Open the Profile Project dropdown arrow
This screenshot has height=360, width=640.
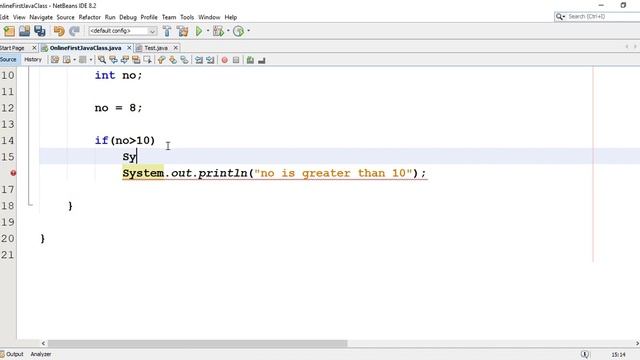[x=248, y=31]
